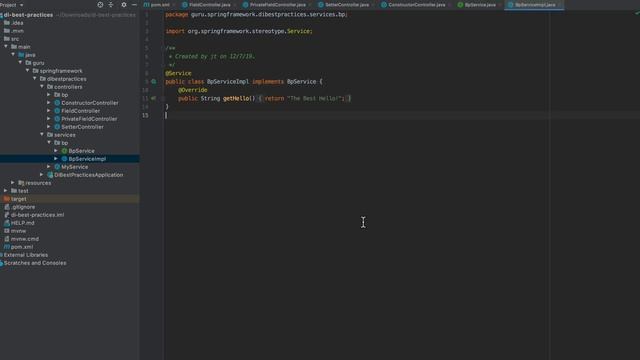Click the getHello method name
Image resolution: width=640 pixels, height=360 pixels.
click(x=236, y=98)
